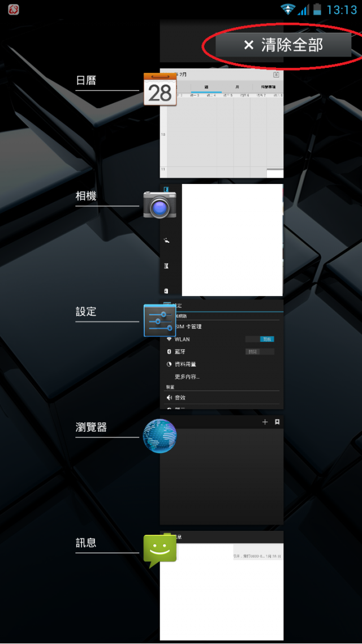
Task: Select the 日曆 label text
Action: pyautogui.click(x=86, y=80)
